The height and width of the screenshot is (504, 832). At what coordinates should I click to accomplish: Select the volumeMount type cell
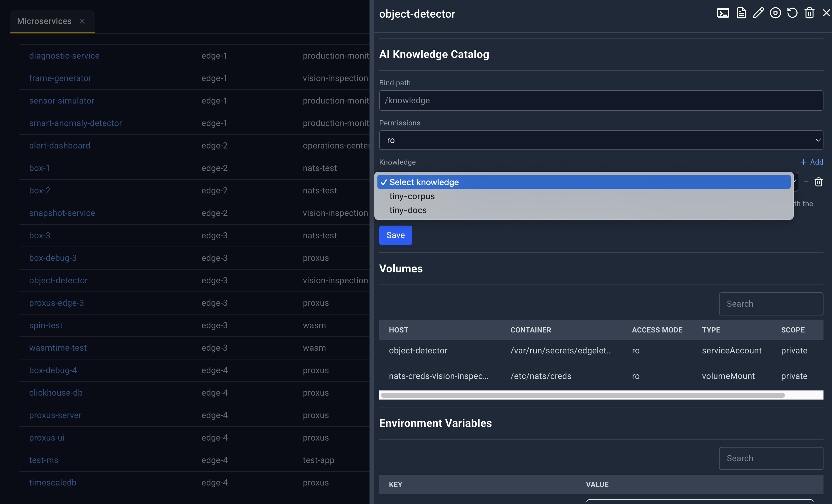[x=728, y=376]
